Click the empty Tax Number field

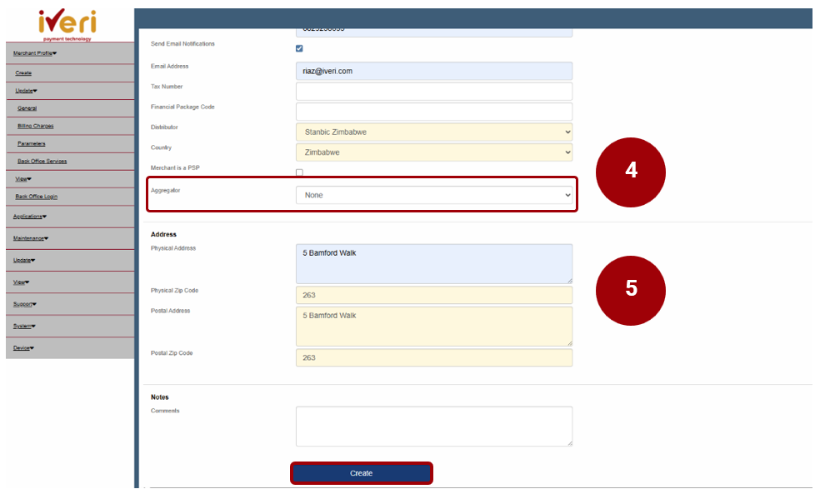(434, 92)
